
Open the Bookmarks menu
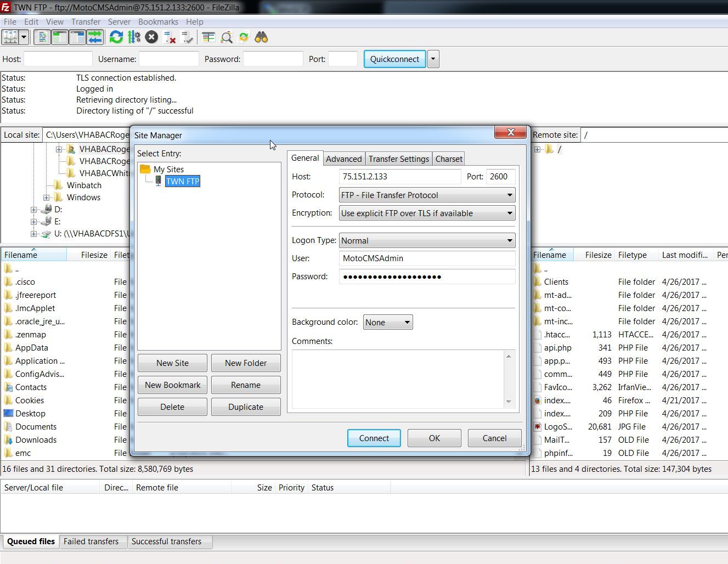click(158, 22)
